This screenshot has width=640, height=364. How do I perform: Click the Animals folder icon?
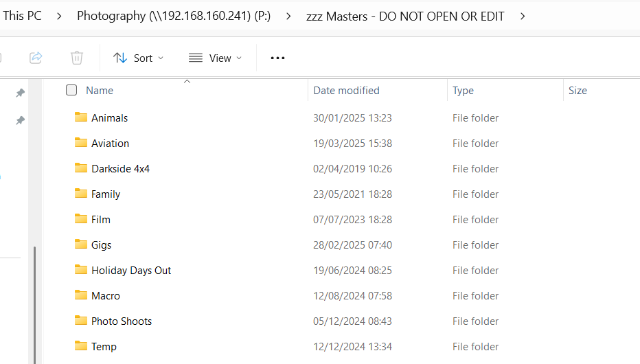81,117
